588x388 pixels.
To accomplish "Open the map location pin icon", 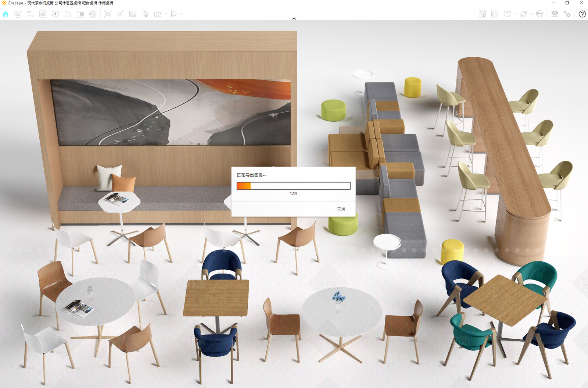I will [x=482, y=14].
